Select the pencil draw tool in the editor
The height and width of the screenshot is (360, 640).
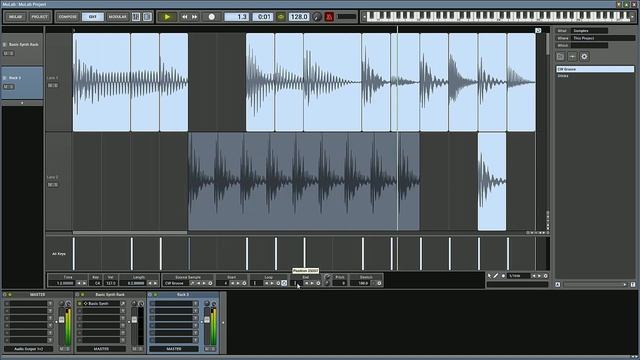point(496,276)
